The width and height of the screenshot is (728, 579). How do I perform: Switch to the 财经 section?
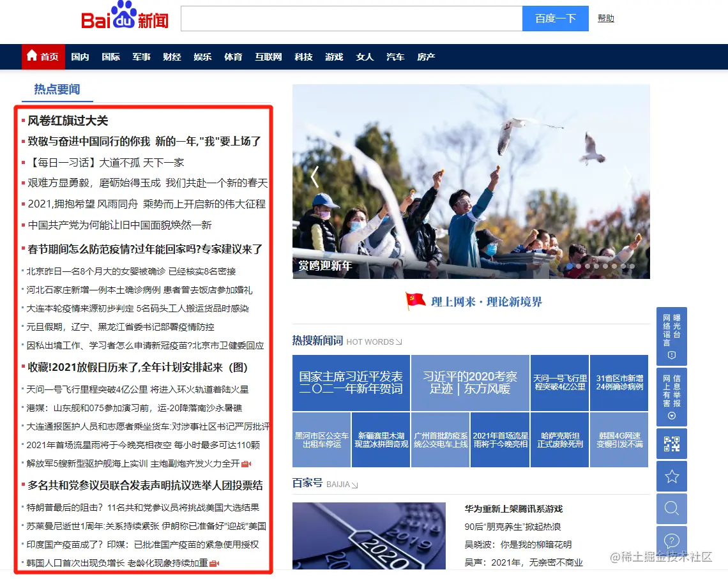click(172, 57)
